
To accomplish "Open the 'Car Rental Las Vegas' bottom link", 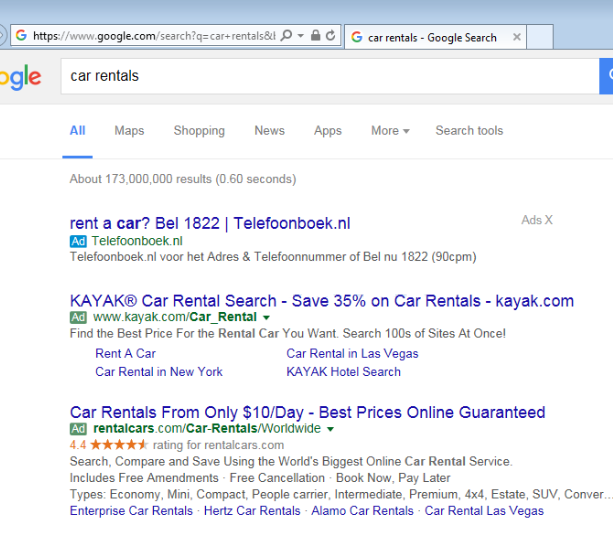I will tap(484, 511).
